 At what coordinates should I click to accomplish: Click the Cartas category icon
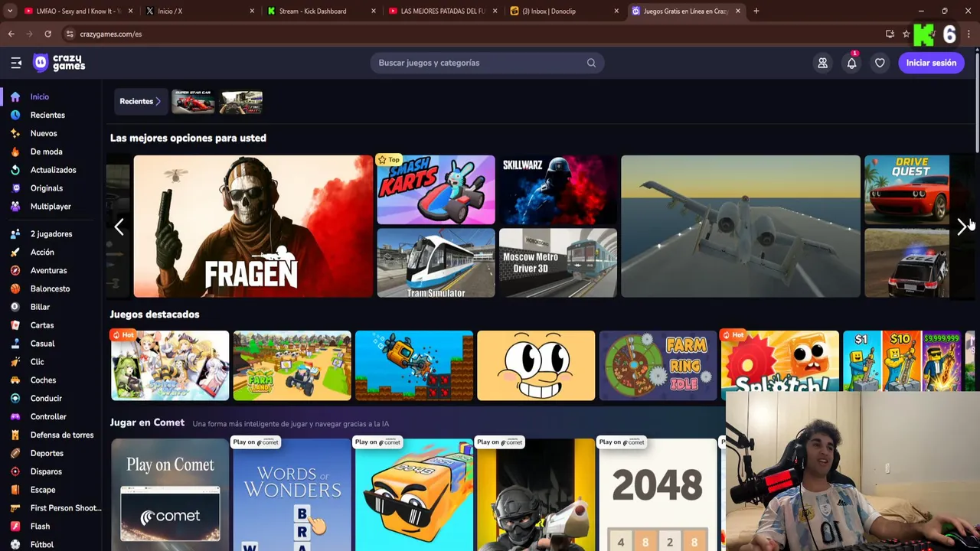[x=15, y=325]
